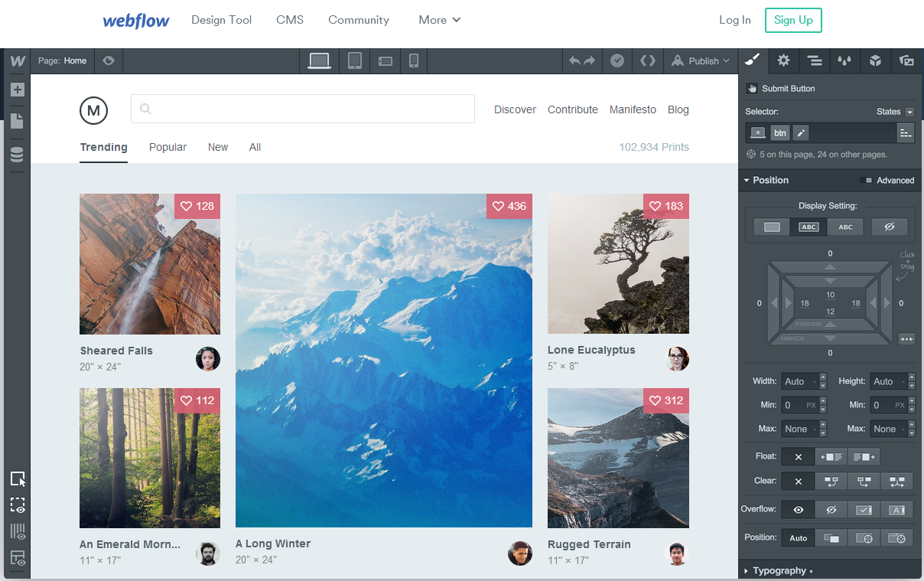Click the undo arrow in toolbar
Viewport: 924px width, 581px height.
[574, 61]
